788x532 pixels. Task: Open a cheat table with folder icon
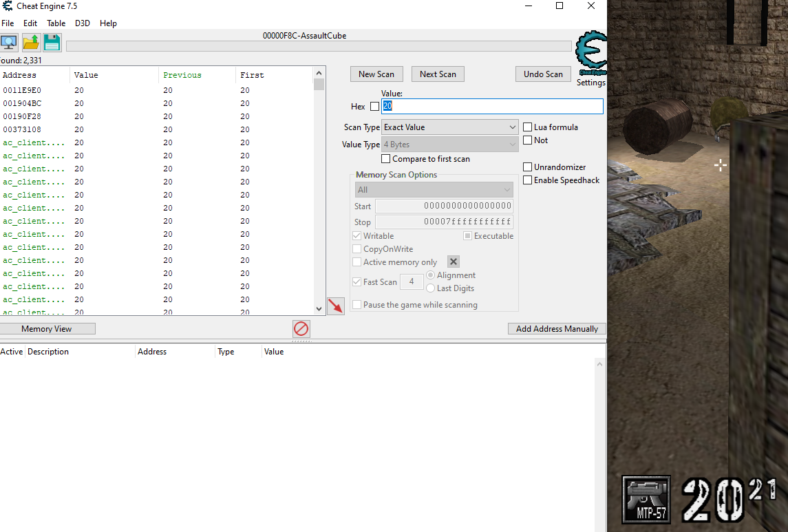pyautogui.click(x=31, y=43)
